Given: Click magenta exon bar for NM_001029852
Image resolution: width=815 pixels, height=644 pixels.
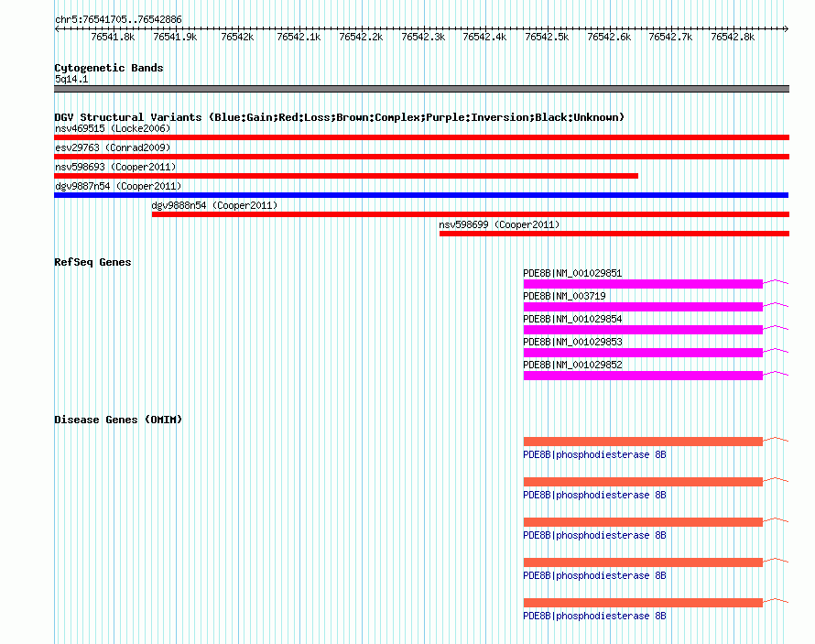Looking at the screenshot, I should (643, 376).
